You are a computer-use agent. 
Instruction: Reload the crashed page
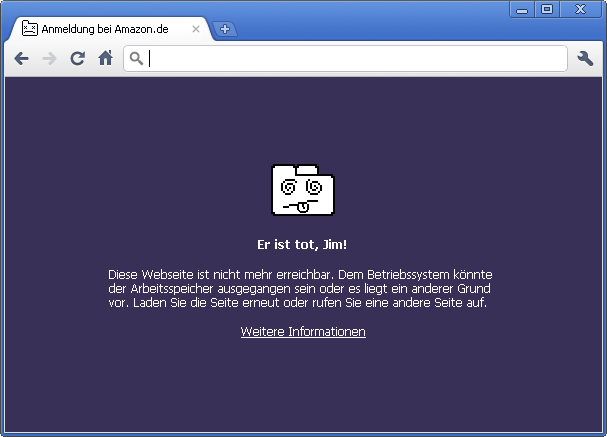(x=77, y=58)
